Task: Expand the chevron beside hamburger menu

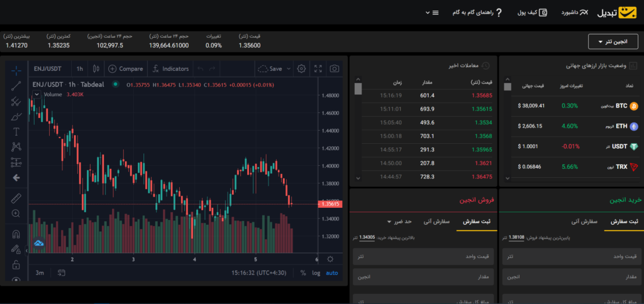Action: pyautogui.click(x=428, y=13)
